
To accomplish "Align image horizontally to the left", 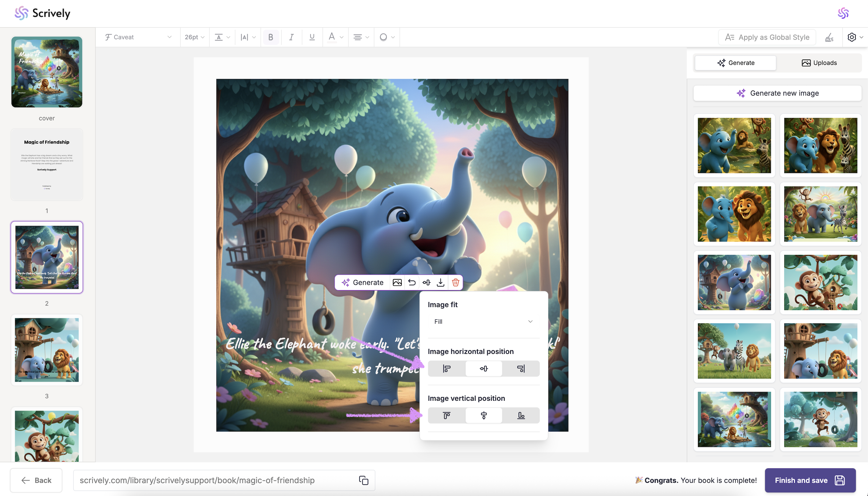I will click(x=446, y=369).
